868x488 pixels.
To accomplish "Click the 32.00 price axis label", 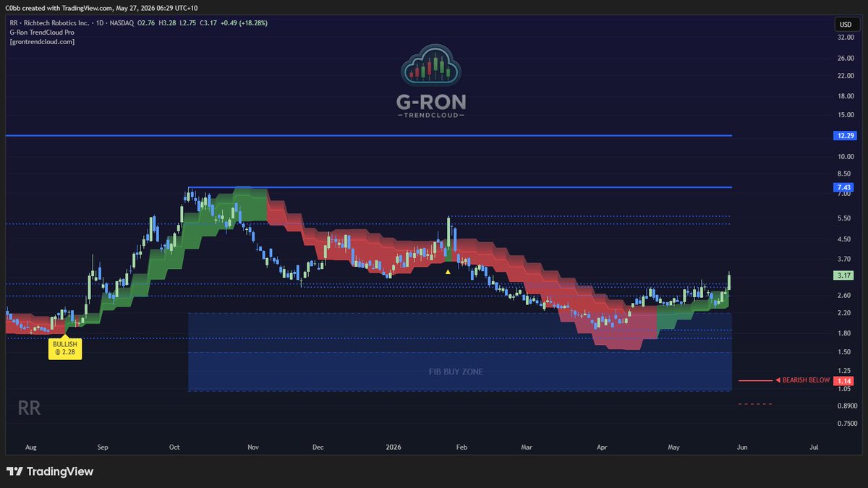I will (846, 36).
